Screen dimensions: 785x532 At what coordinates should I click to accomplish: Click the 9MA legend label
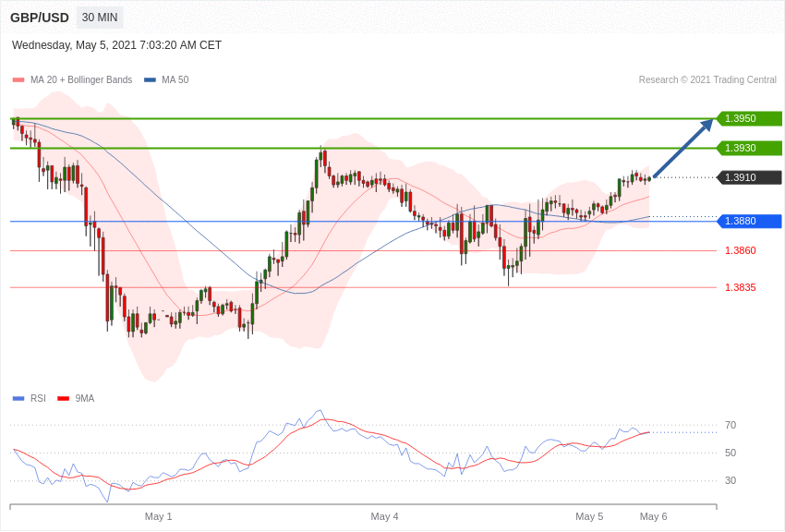85,398
